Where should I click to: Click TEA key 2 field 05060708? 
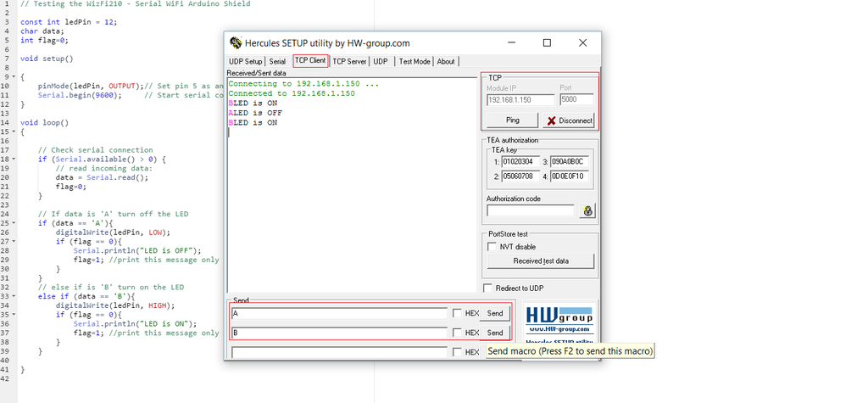(520, 176)
